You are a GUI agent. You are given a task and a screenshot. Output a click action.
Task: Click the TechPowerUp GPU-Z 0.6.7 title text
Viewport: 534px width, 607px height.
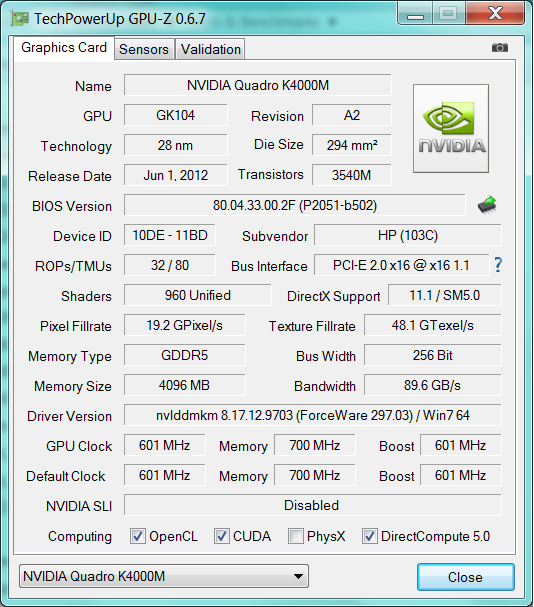[120, 19]
